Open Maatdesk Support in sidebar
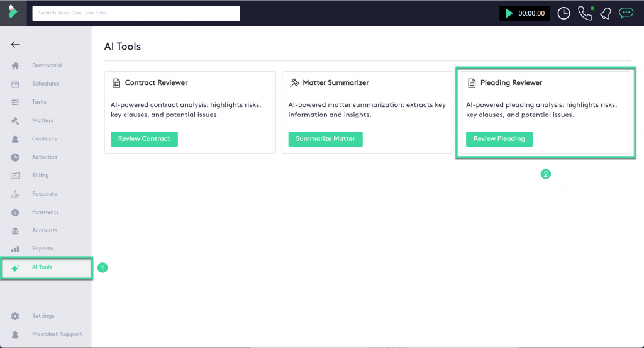The image size is (644, 348). pyautogui.click(x=57, y=334)
